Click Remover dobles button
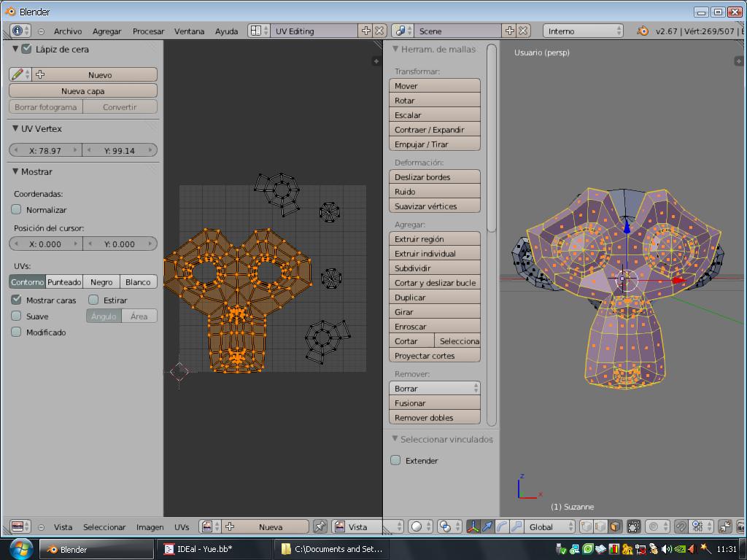The width and height of the screenshot is (747, 560). (435, 418)
